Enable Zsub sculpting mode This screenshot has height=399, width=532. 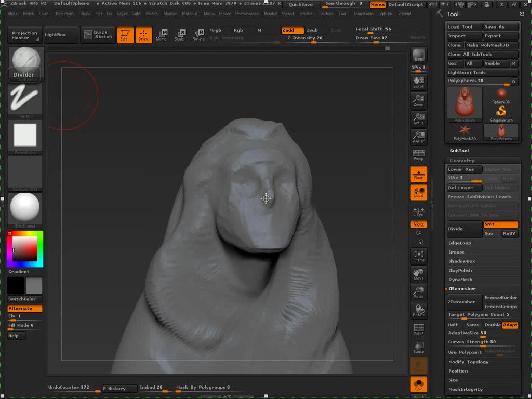(x=312, y=30)
